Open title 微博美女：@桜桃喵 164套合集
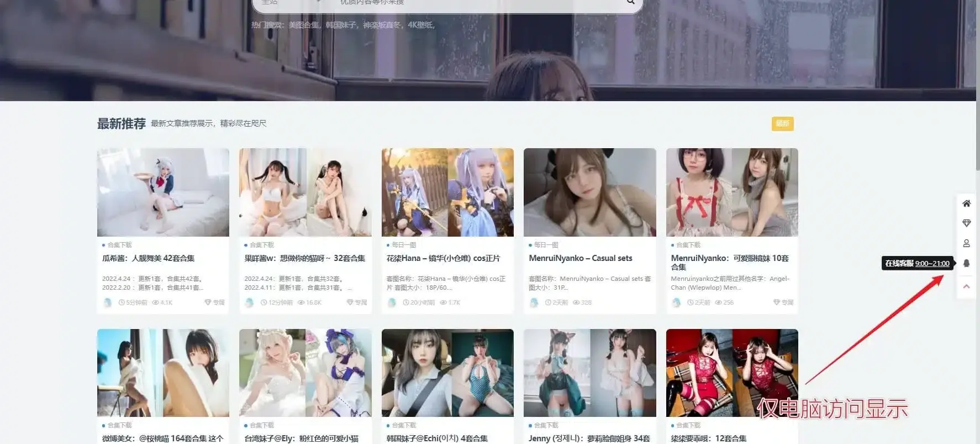This screenshot has height=444, width=980. tap(162, 438)
